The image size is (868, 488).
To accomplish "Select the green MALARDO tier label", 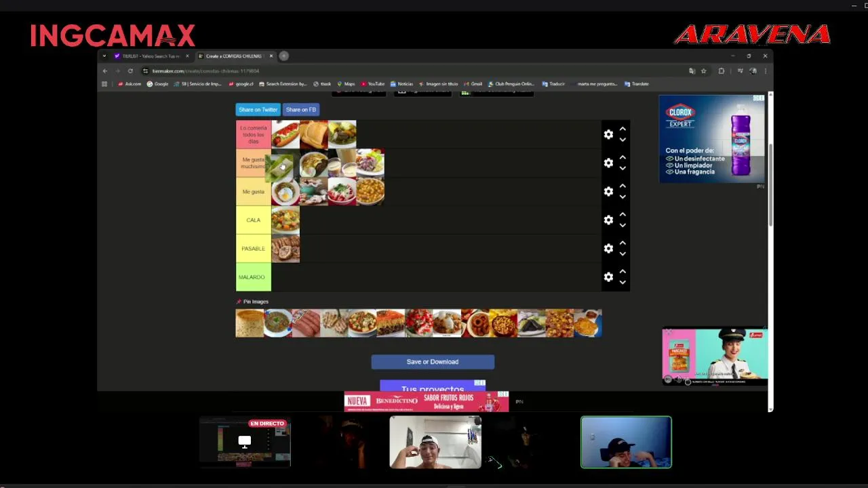I will pos(253,277).
